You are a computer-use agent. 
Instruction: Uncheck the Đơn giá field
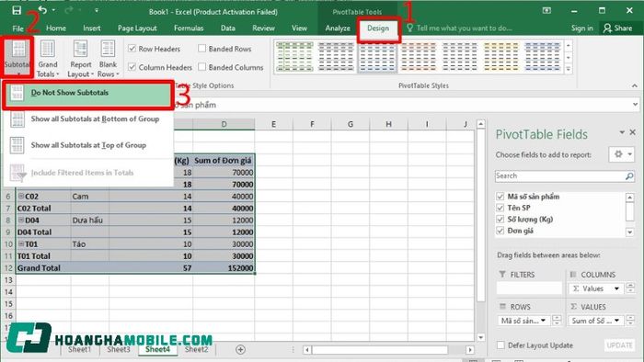coord(500,231)
